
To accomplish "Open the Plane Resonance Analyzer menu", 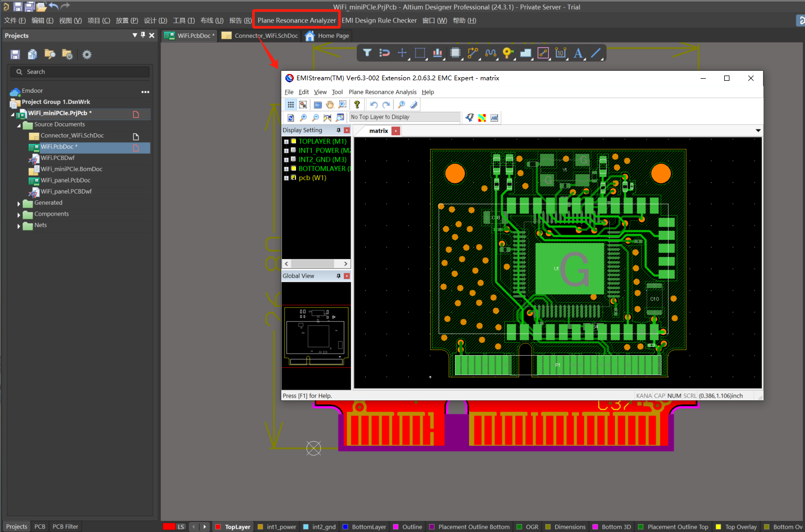I will click(296, 20).
